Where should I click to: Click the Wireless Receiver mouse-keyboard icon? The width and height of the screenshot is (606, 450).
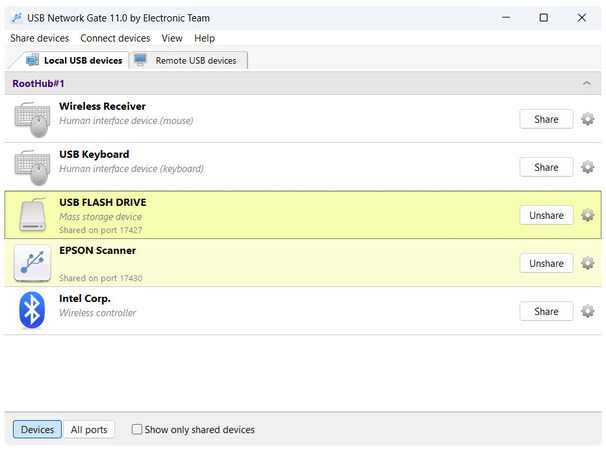(x=32, y=119)
